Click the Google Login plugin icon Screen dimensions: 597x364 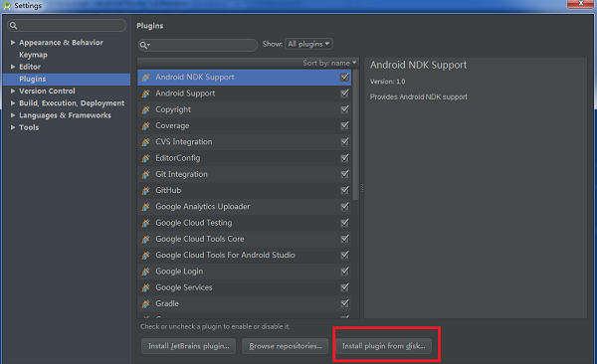(146, 272)
